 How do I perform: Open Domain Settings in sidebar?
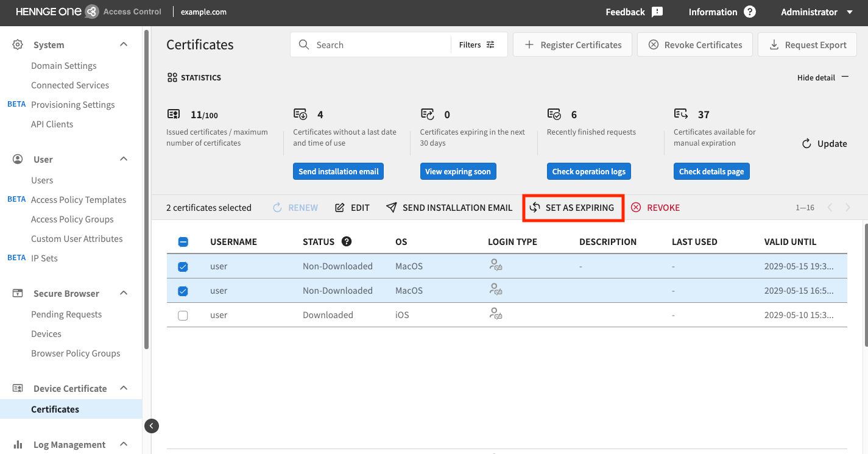pos(64,65)
